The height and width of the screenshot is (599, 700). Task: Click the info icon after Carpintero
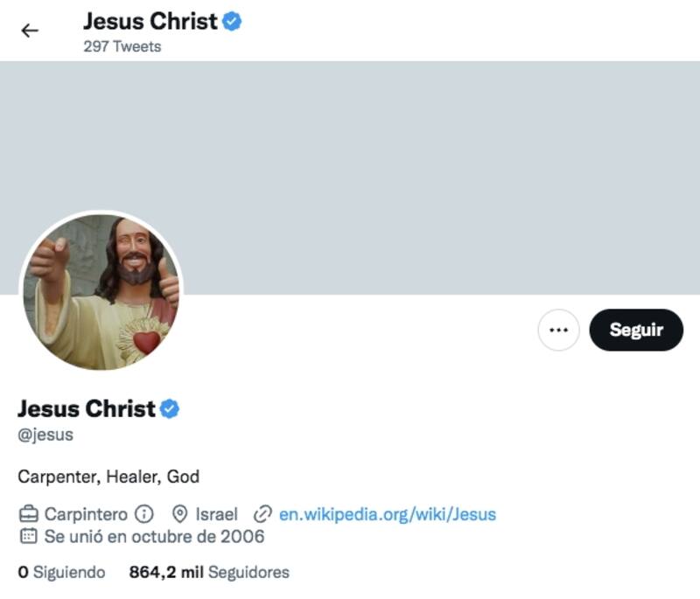click(144, 514)
